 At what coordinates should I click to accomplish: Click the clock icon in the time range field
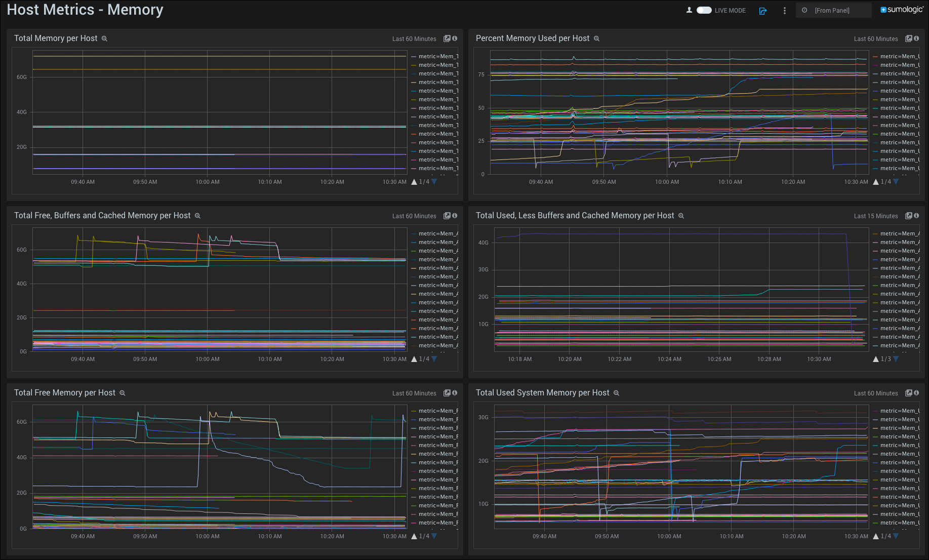coord(804,10)
